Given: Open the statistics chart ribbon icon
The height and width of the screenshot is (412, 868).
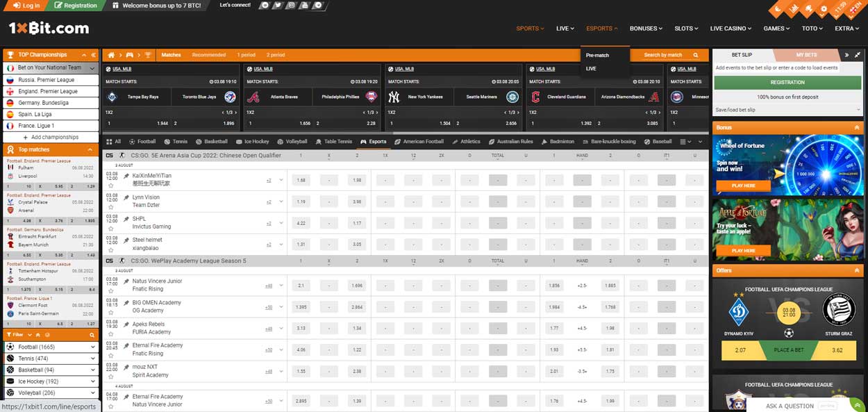Looking at the screenshot, I should (793, 8).
